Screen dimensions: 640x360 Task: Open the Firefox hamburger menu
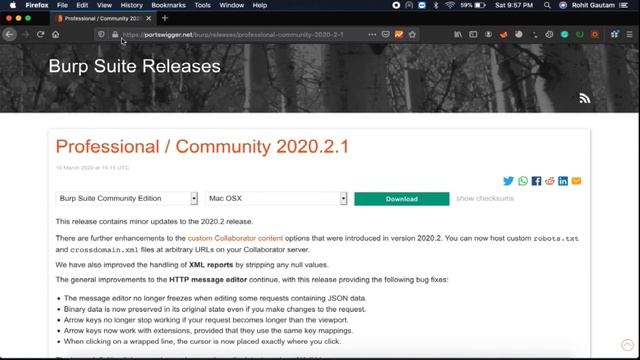click(x=629, y=35)
